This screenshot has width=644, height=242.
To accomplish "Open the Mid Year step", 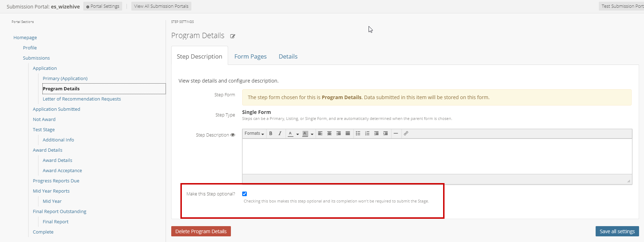I will click(52, 201).
